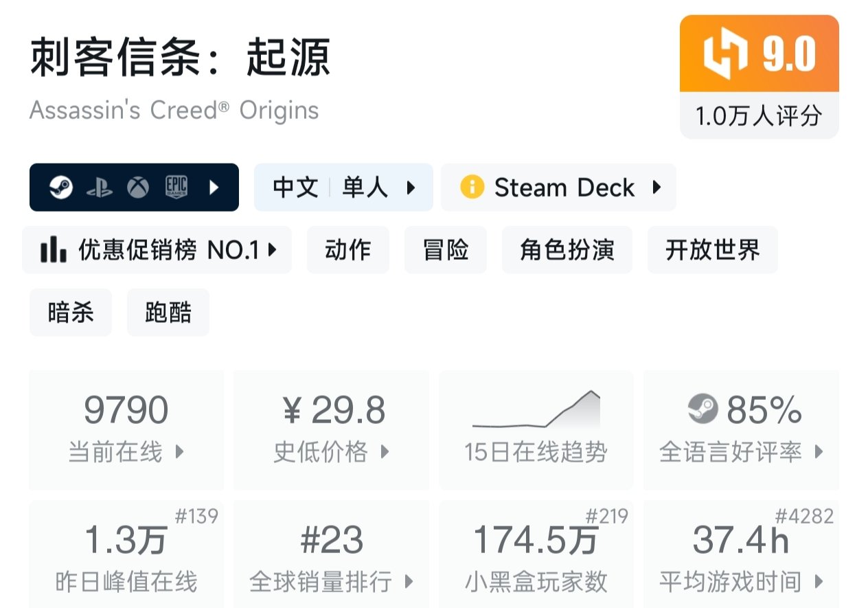Select the 开放世界 tag

[x=712, y=250]
